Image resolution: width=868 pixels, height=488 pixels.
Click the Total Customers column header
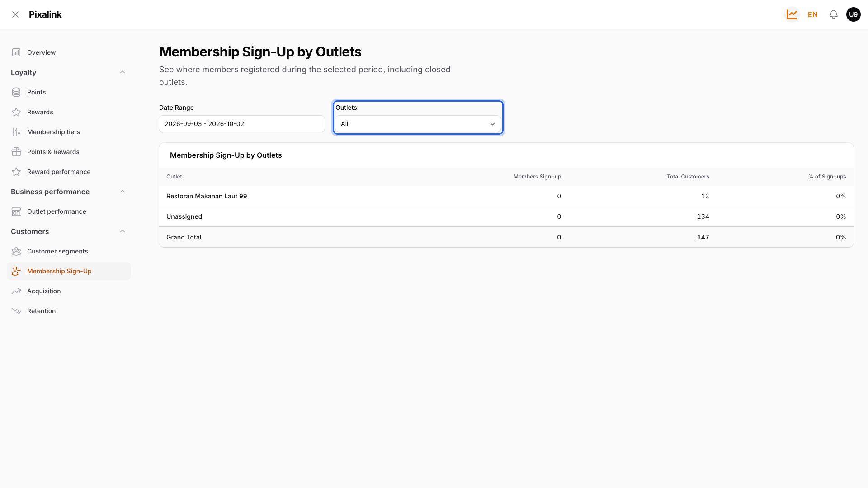click(x=688, y=177)
